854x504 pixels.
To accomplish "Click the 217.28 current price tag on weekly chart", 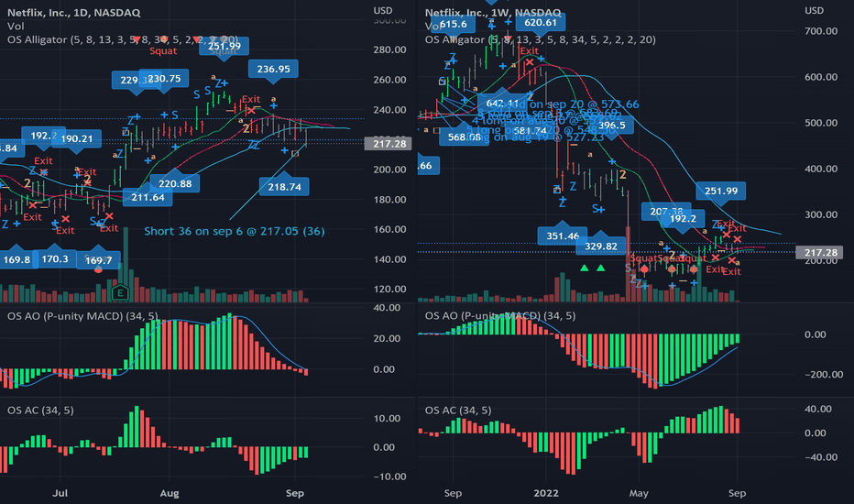I will point(820,252).
